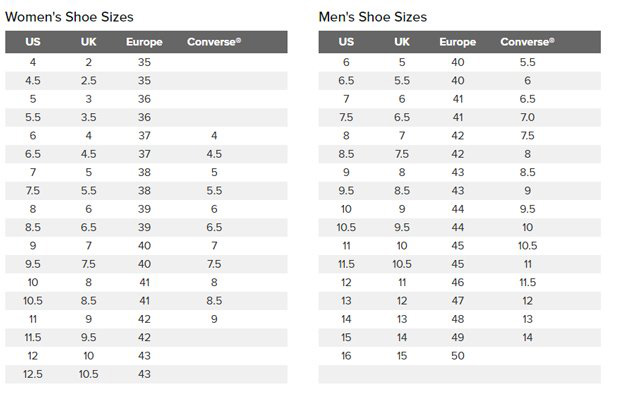Screen dimensions: 640x393
Task: Click men's Converse size 14 cell
Action: tap(527, 337)
